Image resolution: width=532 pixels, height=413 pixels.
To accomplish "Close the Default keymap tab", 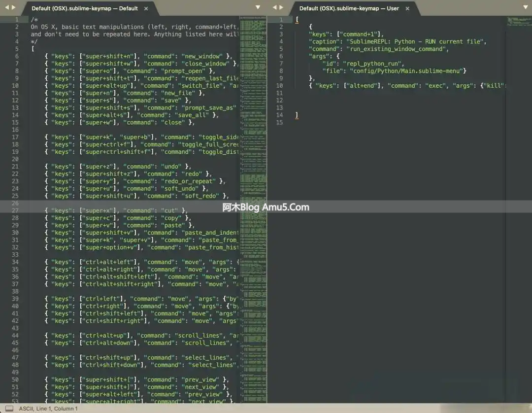I will click(x=146, y=8).
